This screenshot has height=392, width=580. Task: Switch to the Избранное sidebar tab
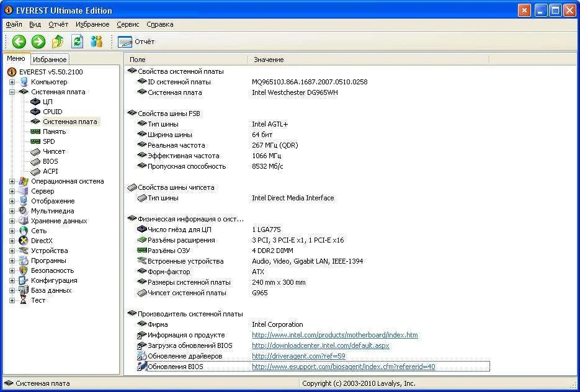click(x=50, y=60)
